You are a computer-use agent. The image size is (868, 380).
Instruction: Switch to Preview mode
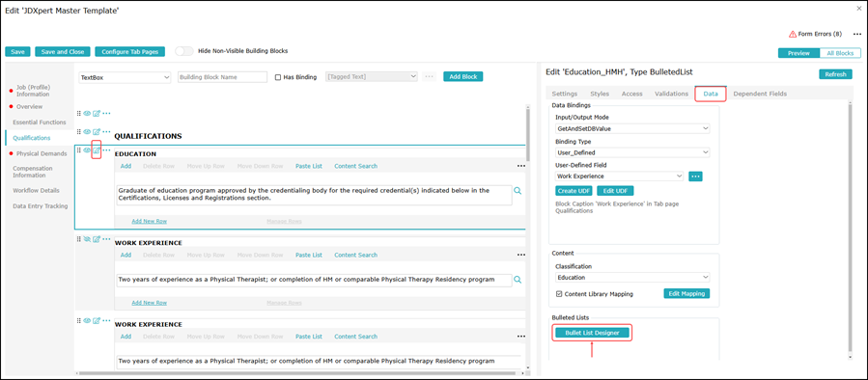798,53
